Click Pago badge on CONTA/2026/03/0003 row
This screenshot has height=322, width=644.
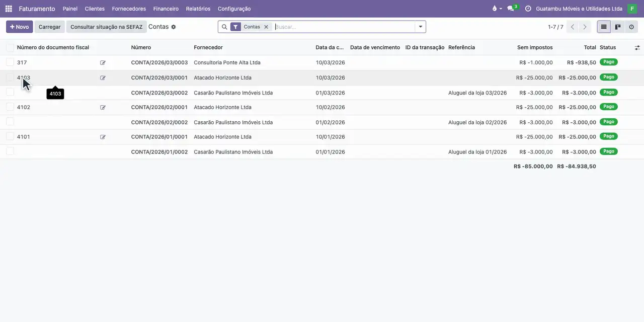608,62
